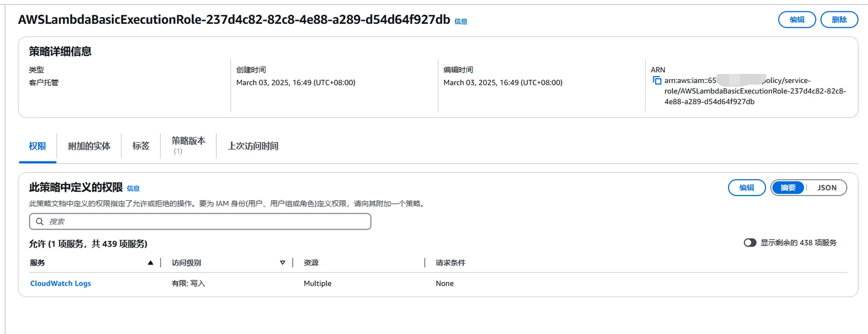Click the 资源 column header
Viewport: 868px width, 334px height.
[311, 263]
